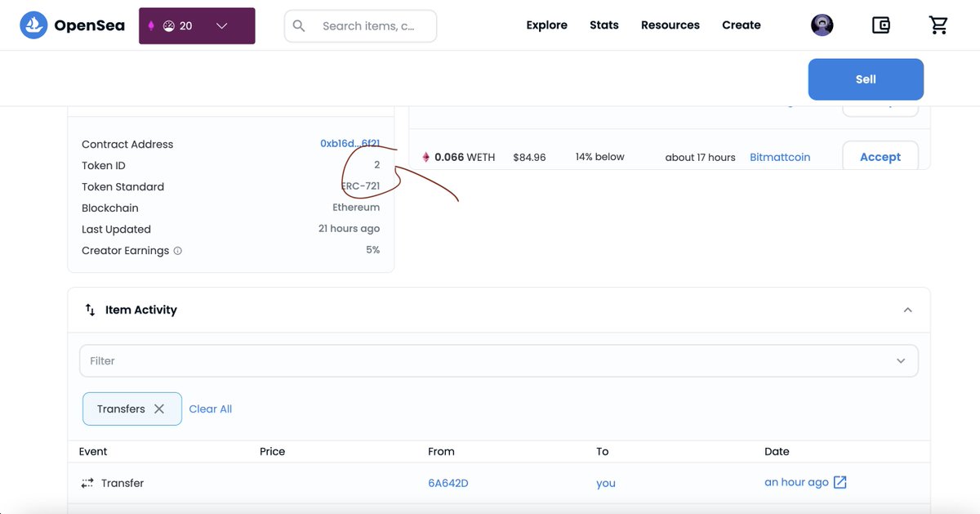Viewport: 980px width, 514px height.
Task: Click the ETH icon beside 0.066 WETH
Action: [x=425, y=157]
